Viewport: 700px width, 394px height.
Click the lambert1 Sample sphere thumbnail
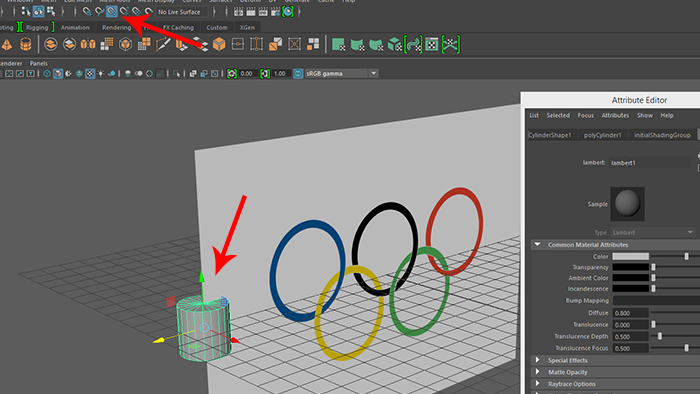627,204
